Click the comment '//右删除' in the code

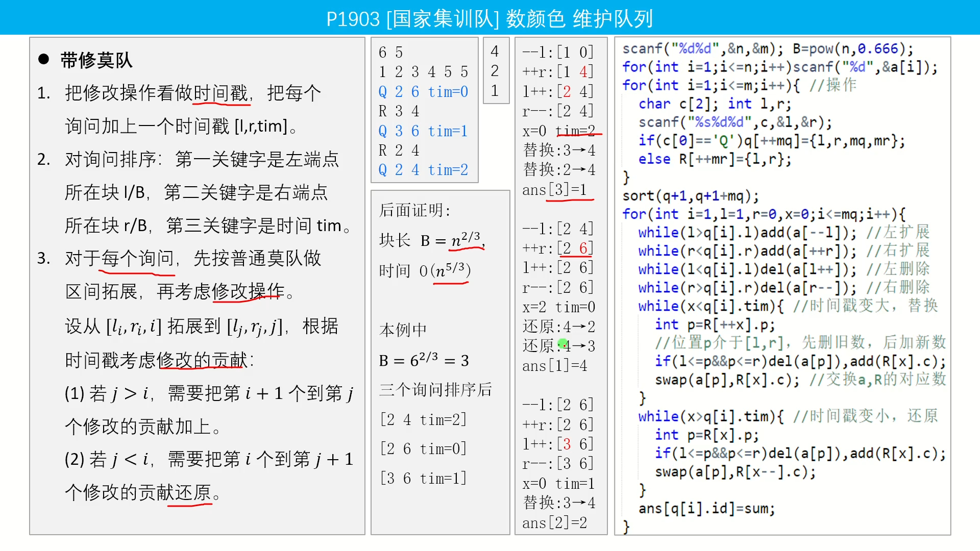pos(898,287)
